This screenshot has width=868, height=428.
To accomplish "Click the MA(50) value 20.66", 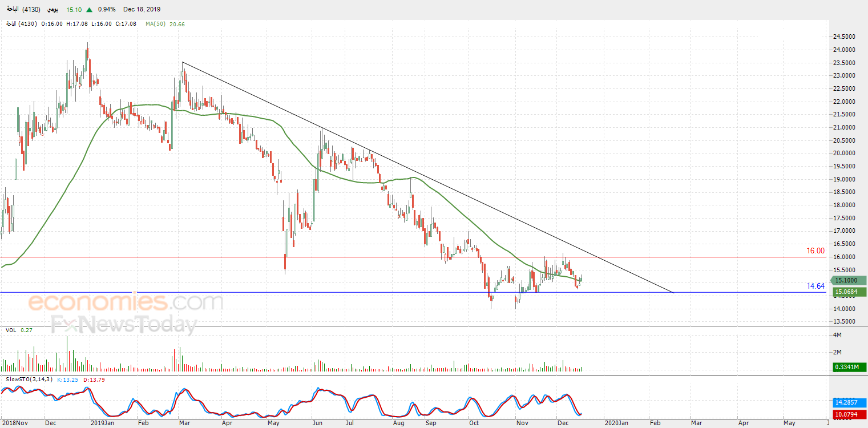I will pos(177,24).
